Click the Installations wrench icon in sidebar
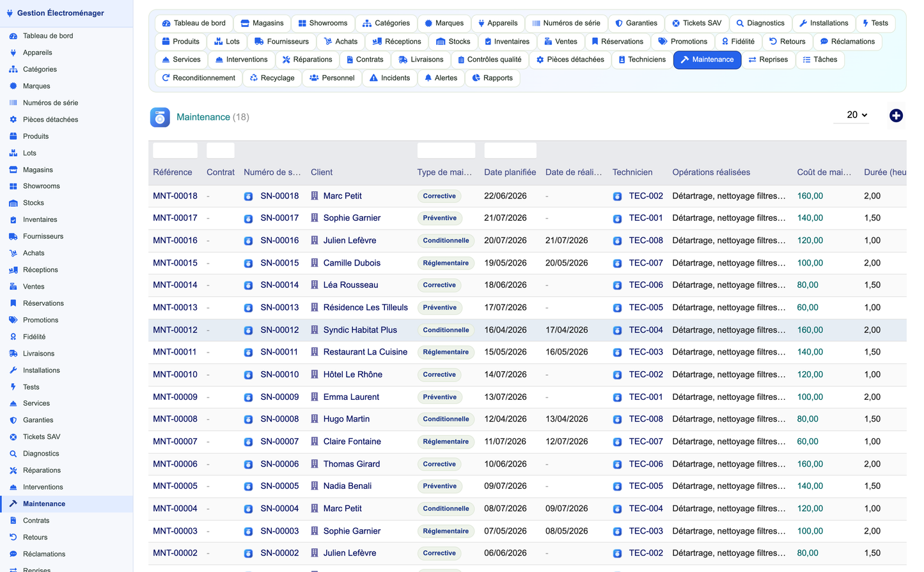 click(x=13, y=370)
